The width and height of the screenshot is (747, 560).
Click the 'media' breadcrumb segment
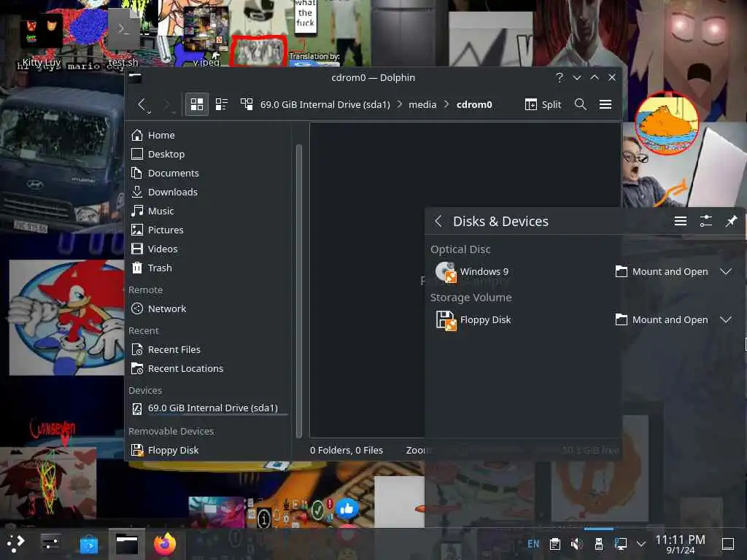[422, 104]
